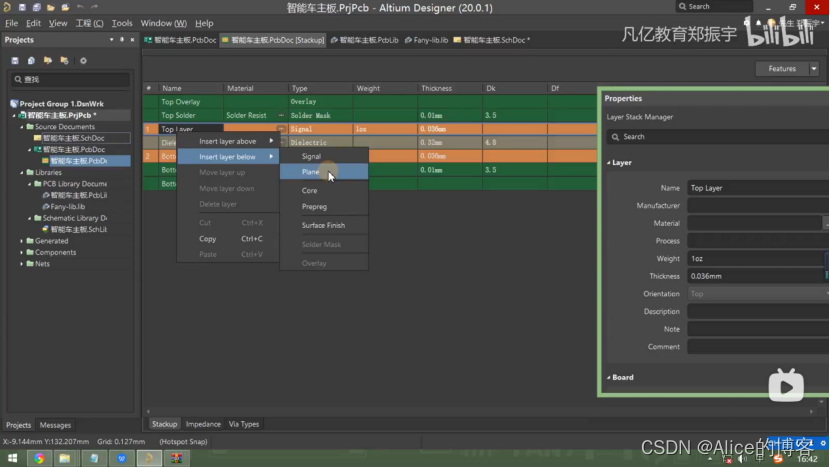This screenshot has height=467, width=830.
Task: Close the Projects panel
Action: 132,40
